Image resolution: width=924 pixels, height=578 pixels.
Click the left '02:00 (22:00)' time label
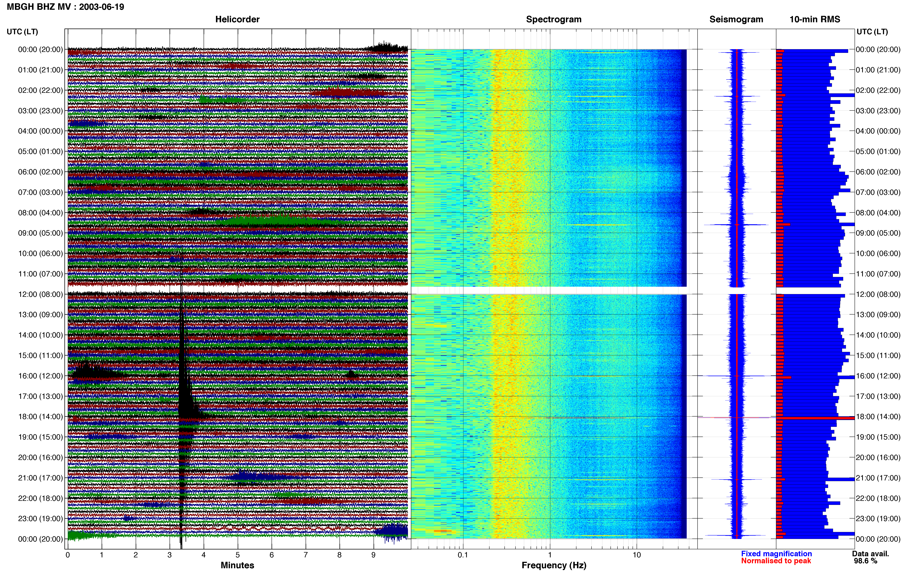click(41, 90)
